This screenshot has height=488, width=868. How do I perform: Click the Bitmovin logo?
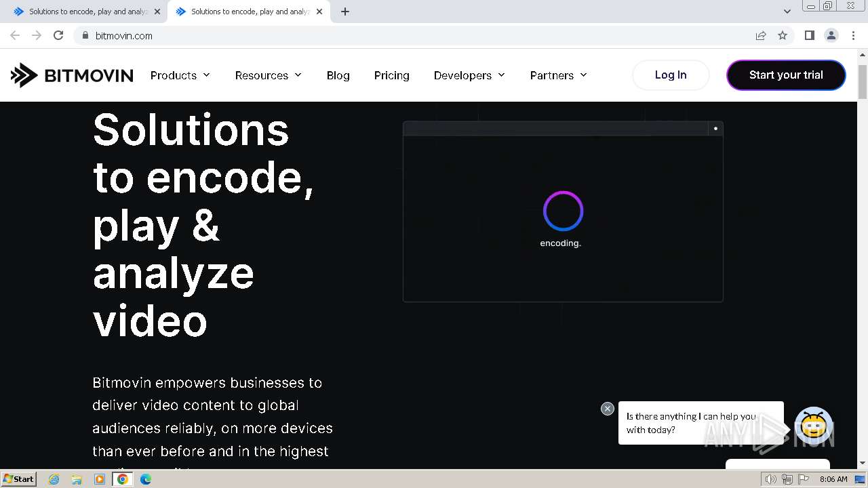point(72,75)
